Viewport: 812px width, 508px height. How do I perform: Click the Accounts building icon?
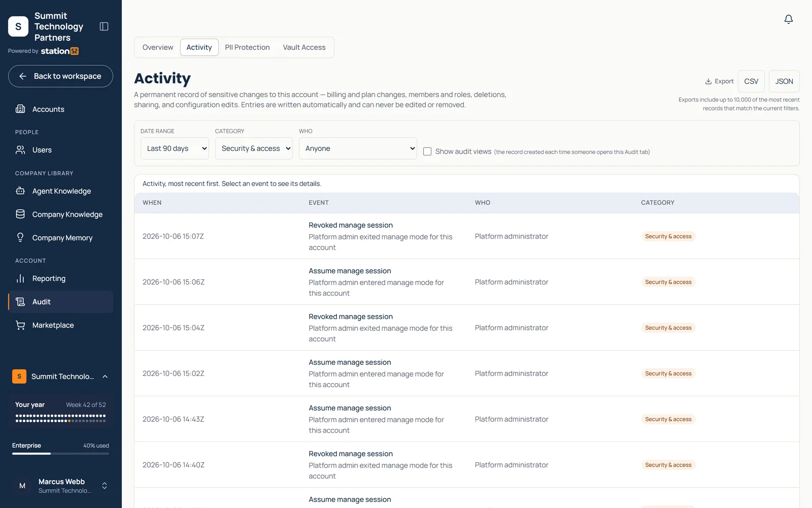pos(20,109)
